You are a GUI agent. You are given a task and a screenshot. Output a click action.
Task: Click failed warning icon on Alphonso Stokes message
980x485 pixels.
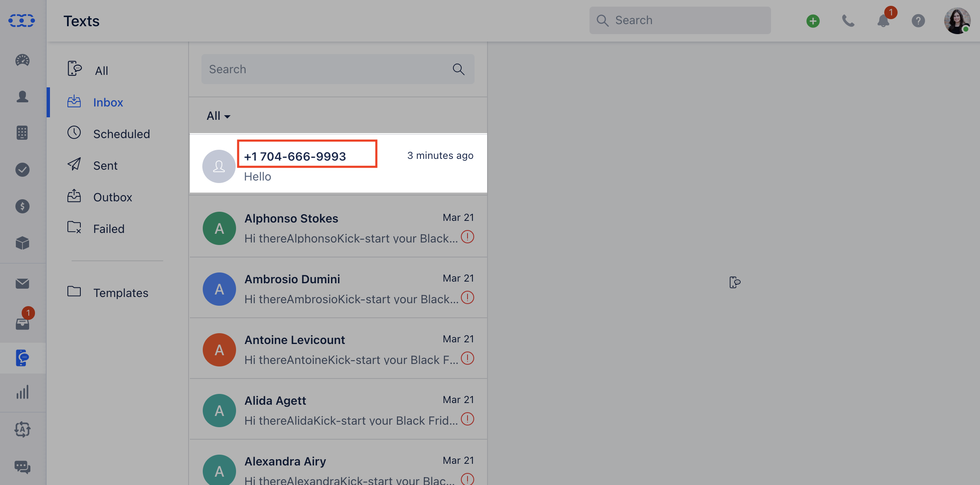(468, 237)
